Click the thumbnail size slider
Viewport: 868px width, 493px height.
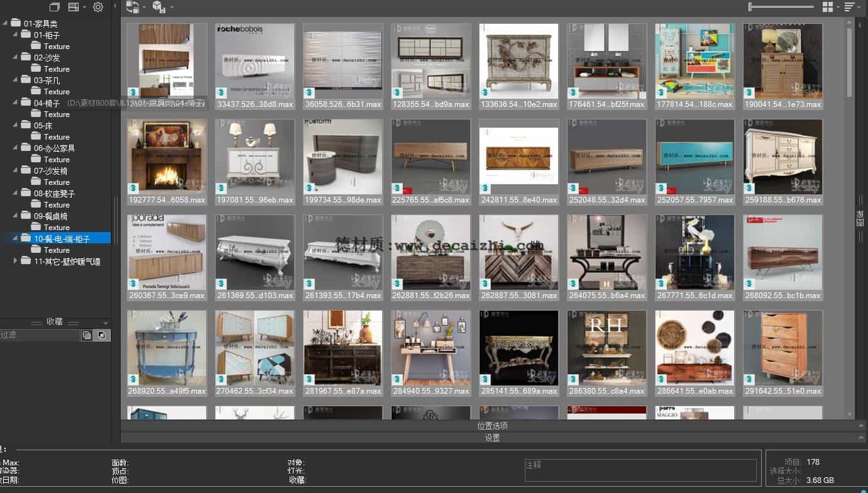(781, 7)
